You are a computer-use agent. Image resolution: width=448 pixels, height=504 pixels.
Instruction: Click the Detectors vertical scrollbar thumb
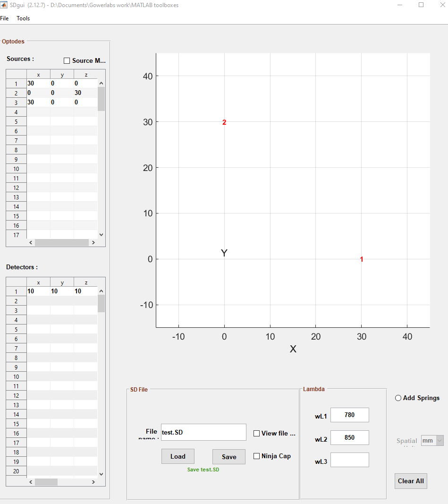coord(101,303)
